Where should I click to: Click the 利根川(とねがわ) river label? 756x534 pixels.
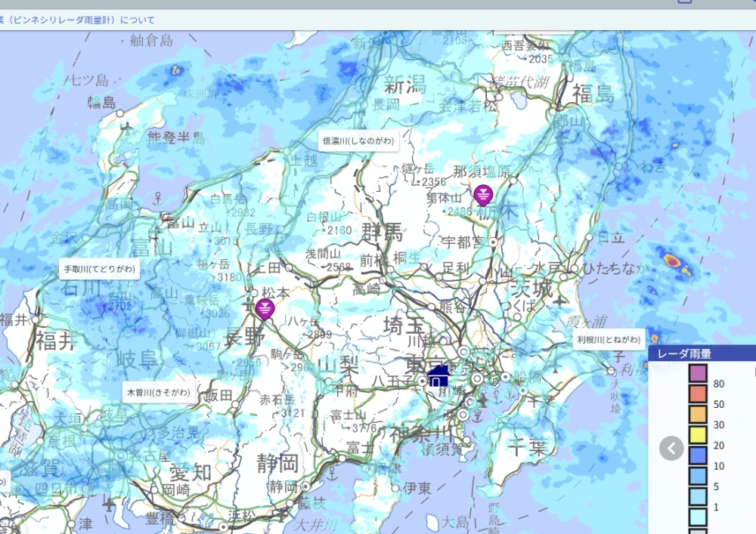point(609,338)
